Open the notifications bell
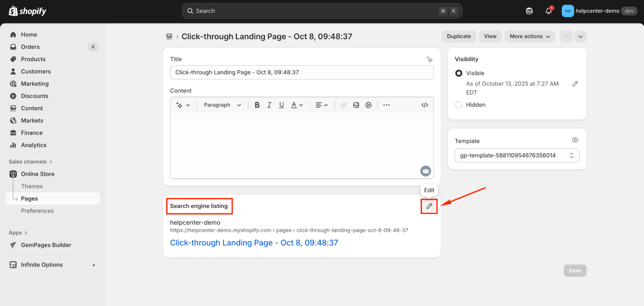 click(x=548, y=11)
